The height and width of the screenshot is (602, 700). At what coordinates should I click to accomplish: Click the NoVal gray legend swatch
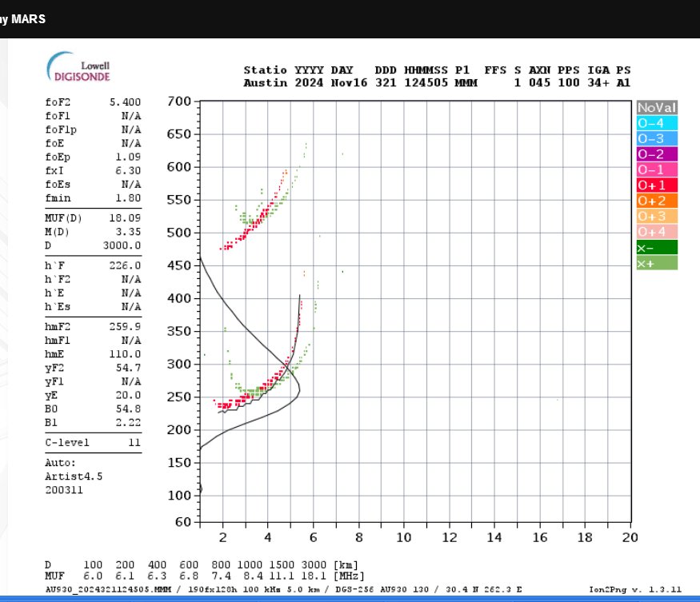click(x=657, y=107)
